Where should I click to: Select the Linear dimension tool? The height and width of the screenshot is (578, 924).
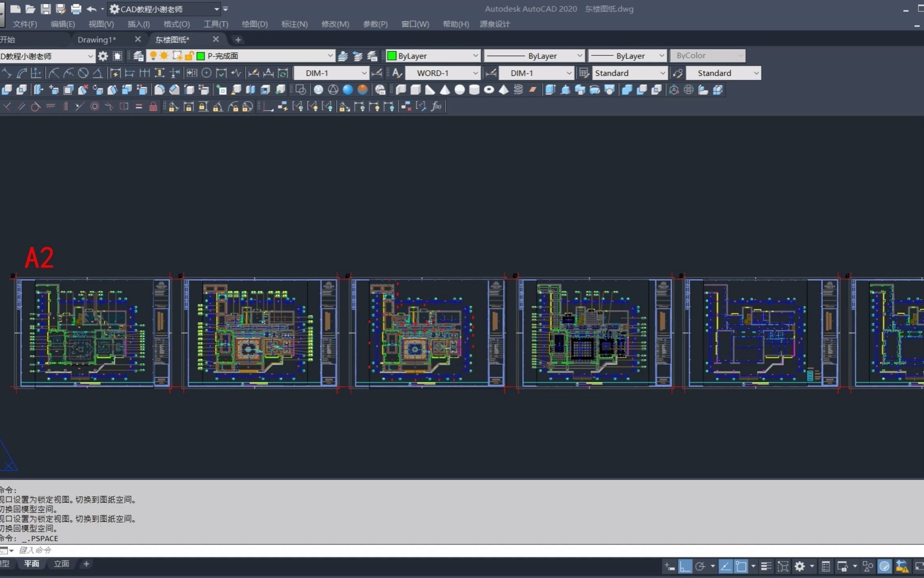tap(7, 73)
